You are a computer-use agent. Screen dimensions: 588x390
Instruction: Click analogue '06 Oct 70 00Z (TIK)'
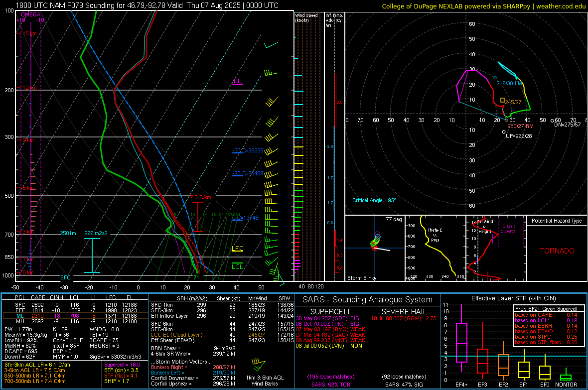[x=319, y=324]
